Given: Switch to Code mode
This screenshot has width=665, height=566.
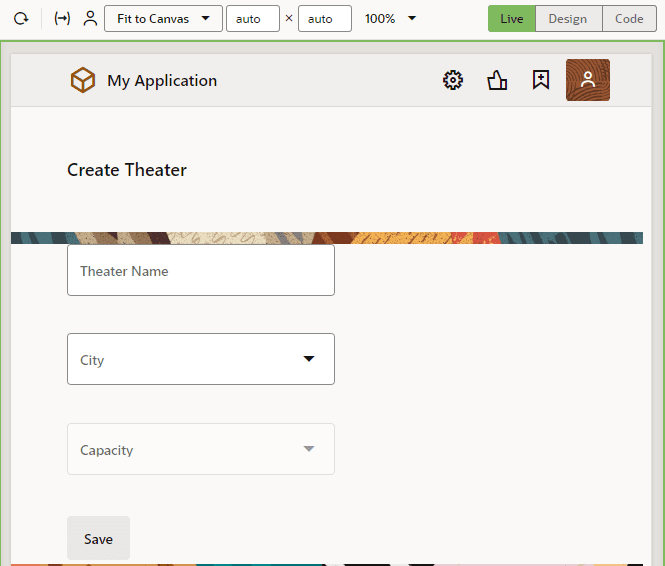Looking at the screenshot, I should coord(629,19).
